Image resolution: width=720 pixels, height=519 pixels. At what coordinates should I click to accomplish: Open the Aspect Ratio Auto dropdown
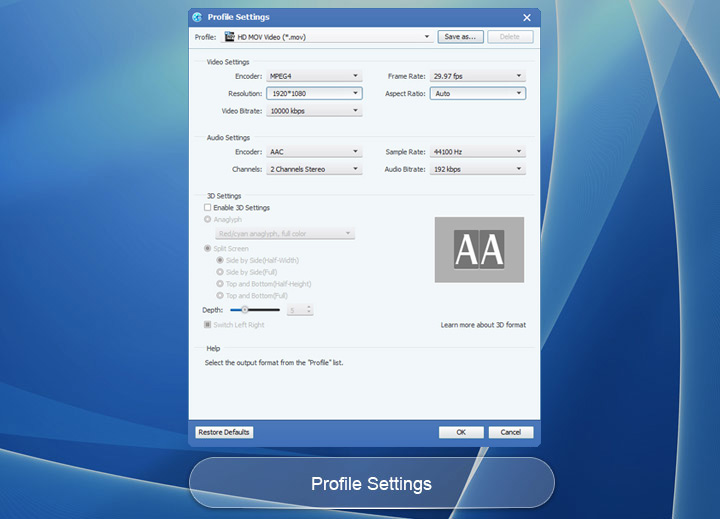(x=478, y=93)
